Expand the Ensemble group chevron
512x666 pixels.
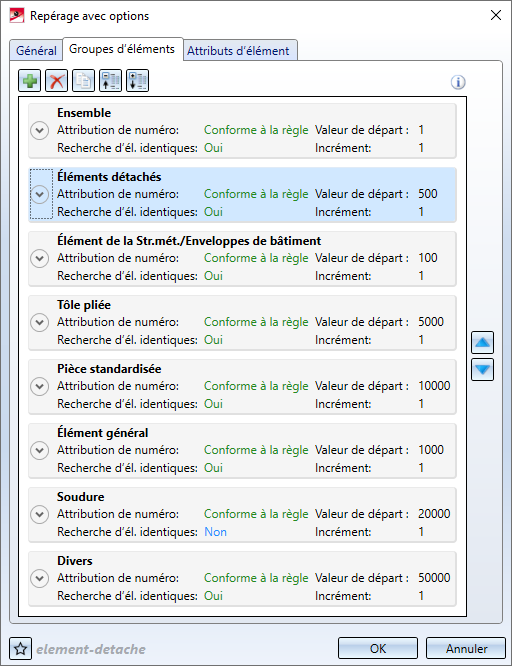point(40,130)
